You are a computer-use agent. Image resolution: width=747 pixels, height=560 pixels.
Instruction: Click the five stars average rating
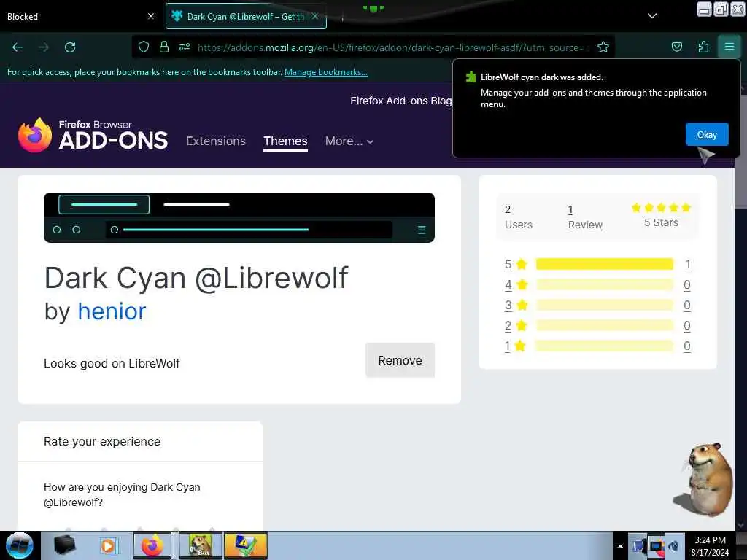661,208
